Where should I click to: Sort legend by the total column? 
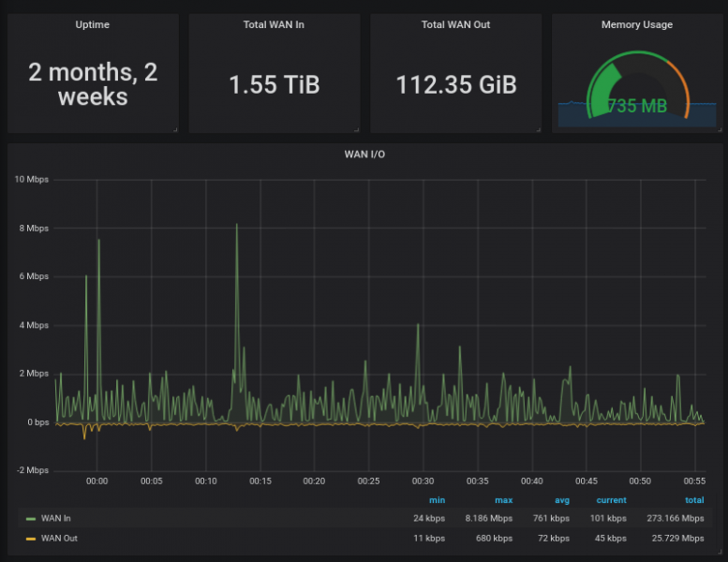694,500
